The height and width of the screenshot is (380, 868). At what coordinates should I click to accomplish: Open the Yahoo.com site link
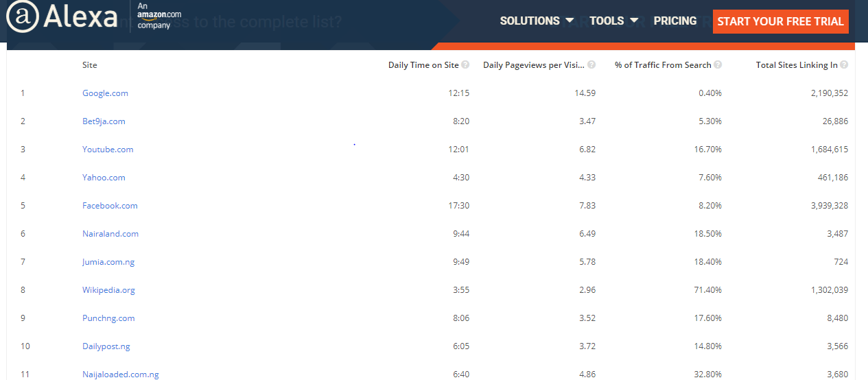[104, 178]
